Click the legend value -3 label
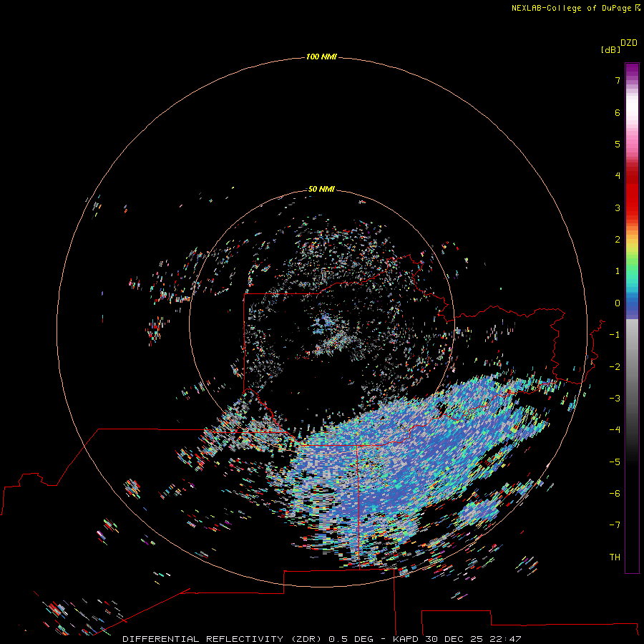The image size is (644, 644). 615,399
